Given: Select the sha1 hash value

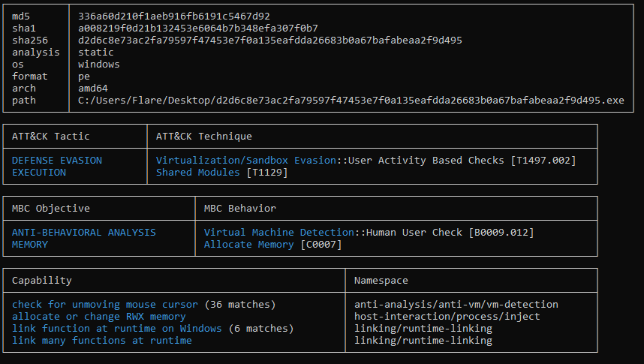Looking at the screenshot, I should [x=198, y=28].
